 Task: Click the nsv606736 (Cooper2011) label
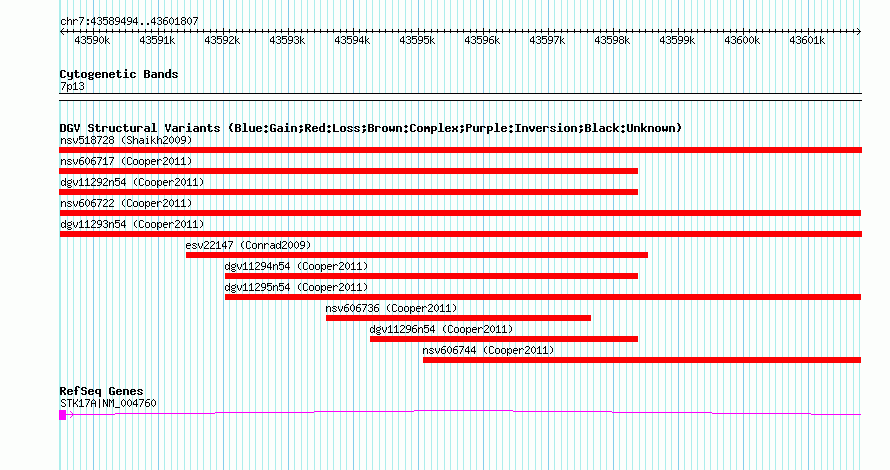tap(392, 308)
